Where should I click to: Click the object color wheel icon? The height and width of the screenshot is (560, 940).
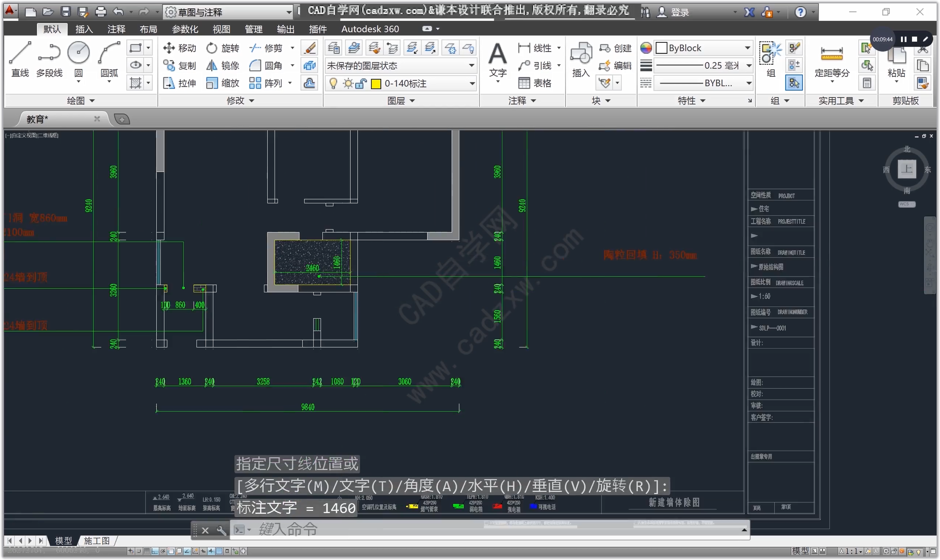click(x=646, y=48)
